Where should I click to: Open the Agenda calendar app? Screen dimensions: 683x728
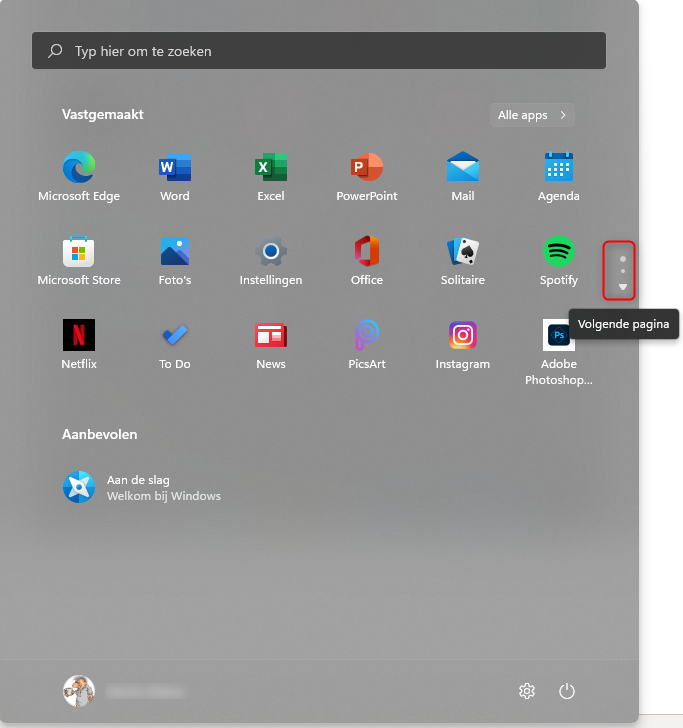tap(559, 176)
